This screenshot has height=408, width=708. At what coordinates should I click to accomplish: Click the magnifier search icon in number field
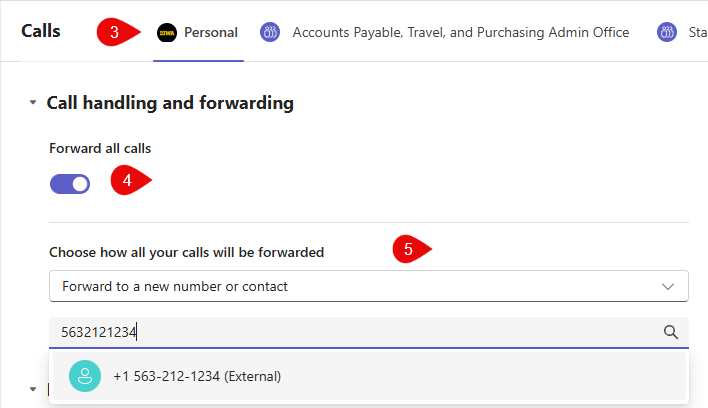pyautogui.click(x=671, y=332)
